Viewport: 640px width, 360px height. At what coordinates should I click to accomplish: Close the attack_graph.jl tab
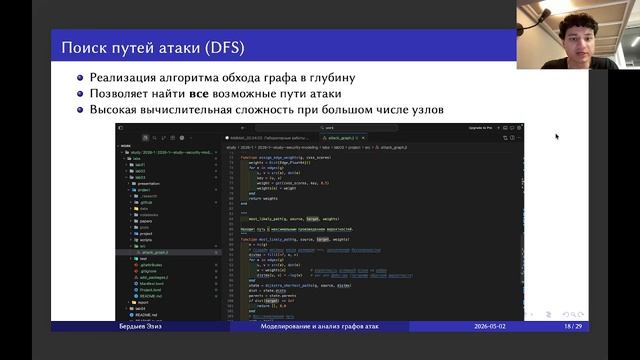click(x=363, y=138)
